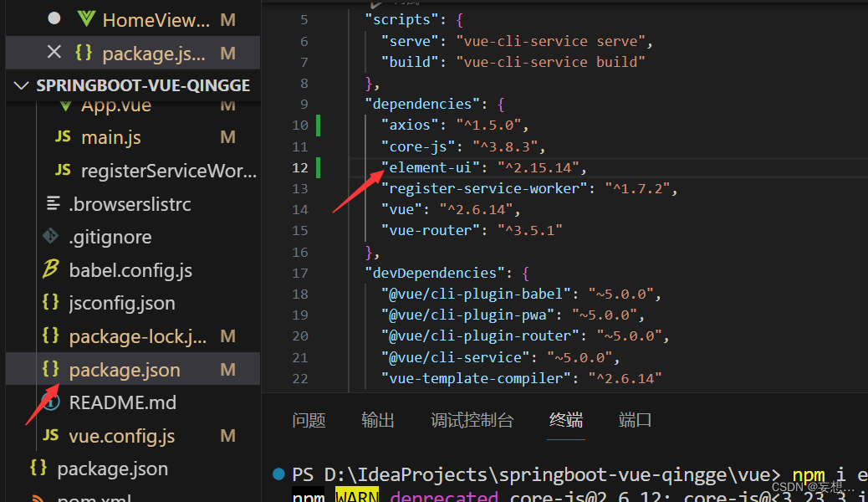
Task: Open babel.config.js file
Action: [x=130, y=270]
